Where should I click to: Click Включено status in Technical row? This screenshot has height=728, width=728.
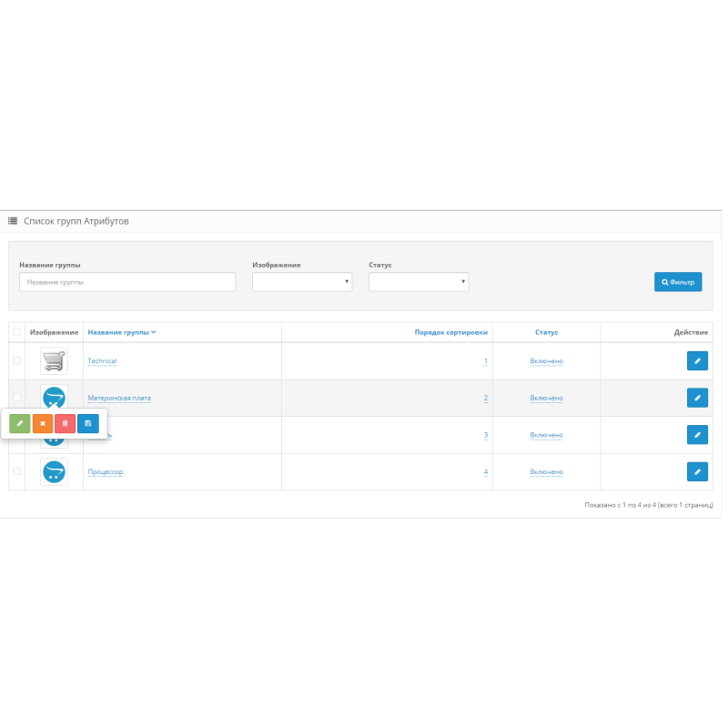coord(546,361)
